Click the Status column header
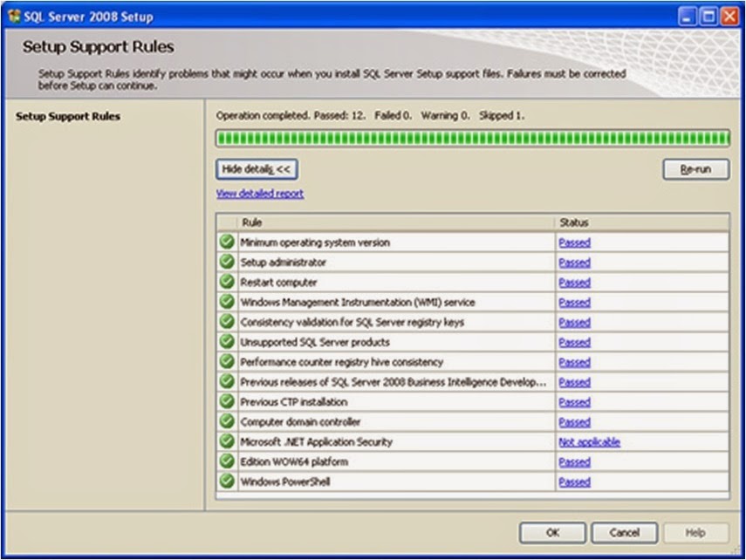Image resolution: width=746 pixels, height=560 pixels. tap(642, 222)
